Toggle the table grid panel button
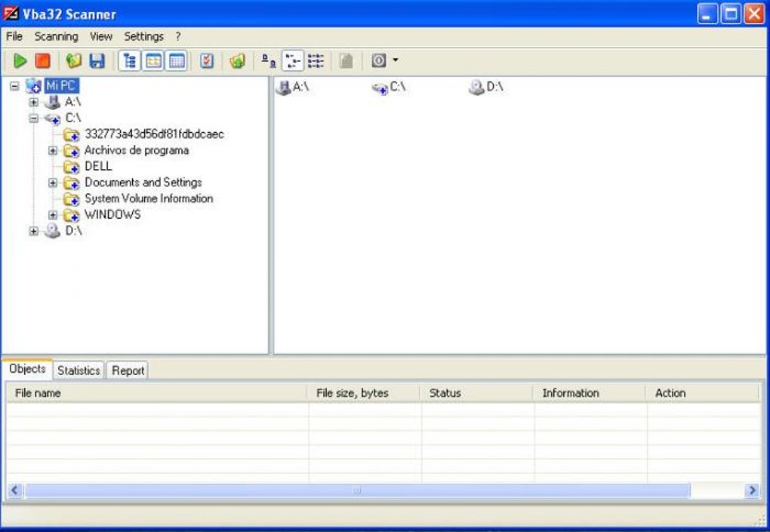The height and width of the screenshot is (532, 770). (x=177, y=61)
